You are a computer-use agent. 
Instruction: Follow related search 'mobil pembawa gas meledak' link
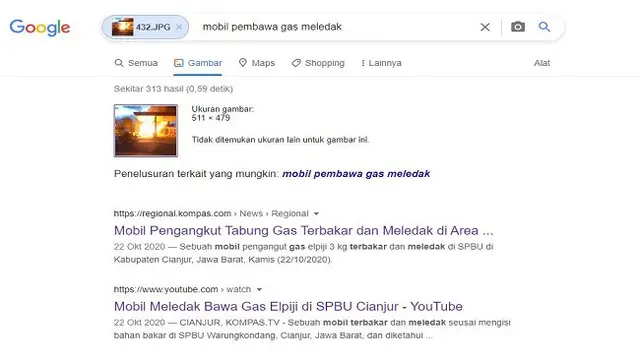[x=356, y=174]
